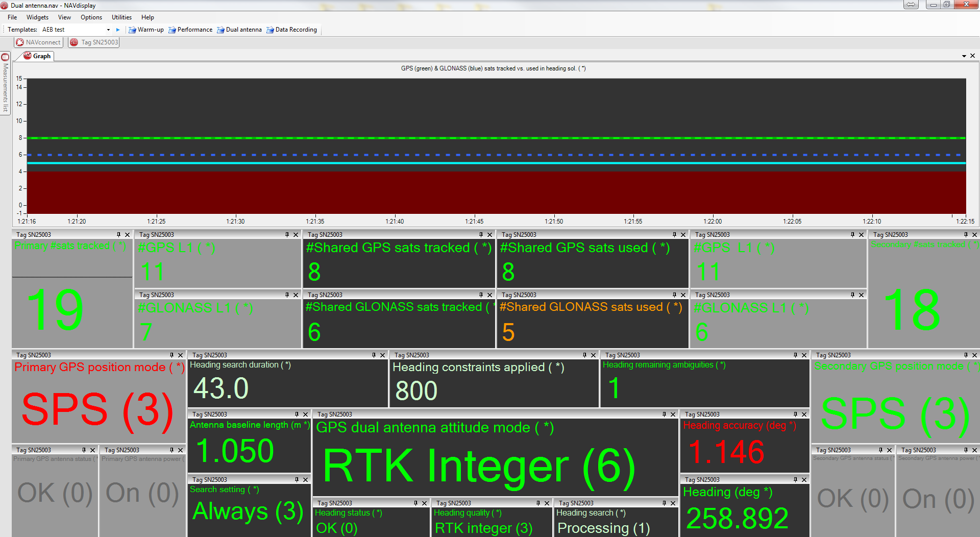Close the Shared GLONASS sats tracked widget
Screen dimensions: 980x537
489,295
